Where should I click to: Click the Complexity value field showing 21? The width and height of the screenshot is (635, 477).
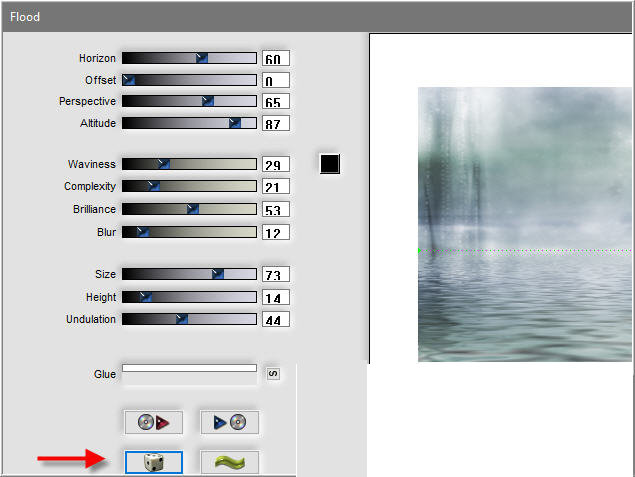276,186
